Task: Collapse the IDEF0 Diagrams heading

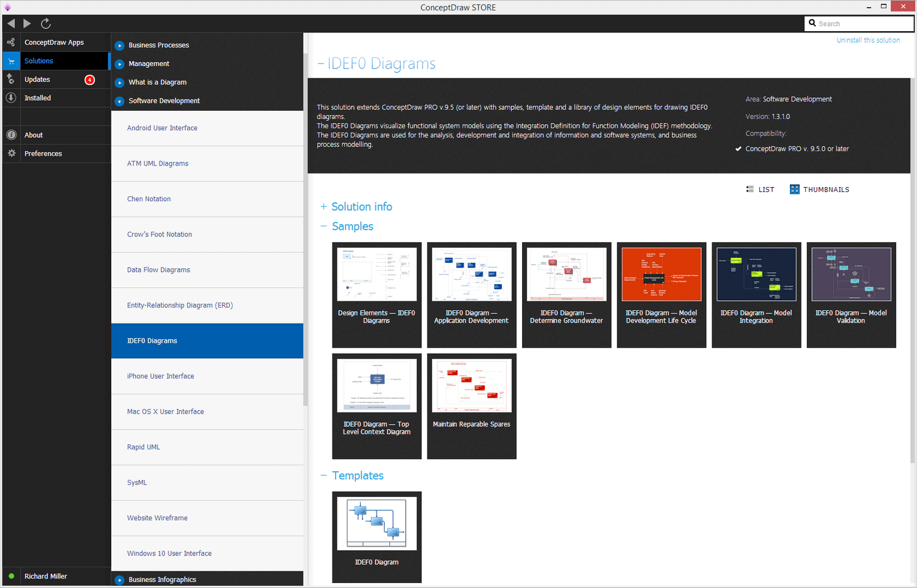Action: click(x=321, y=64)
